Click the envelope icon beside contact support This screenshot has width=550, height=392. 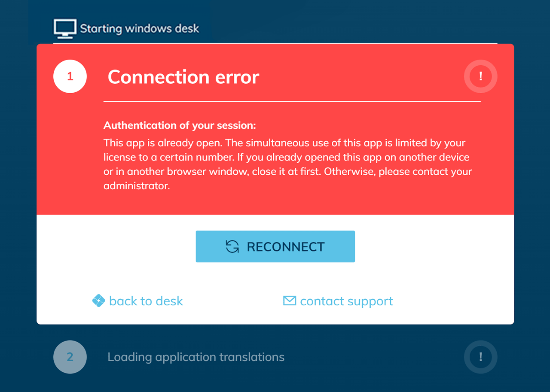[x=289, y=301]
